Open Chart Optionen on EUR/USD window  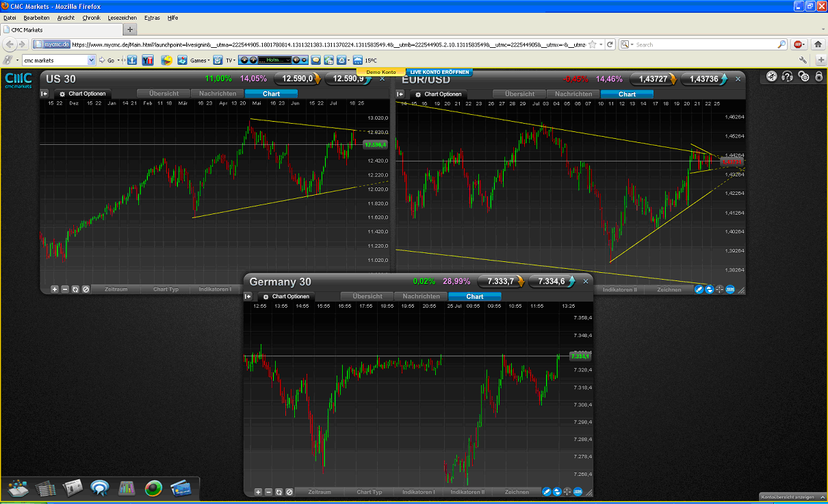439,94
